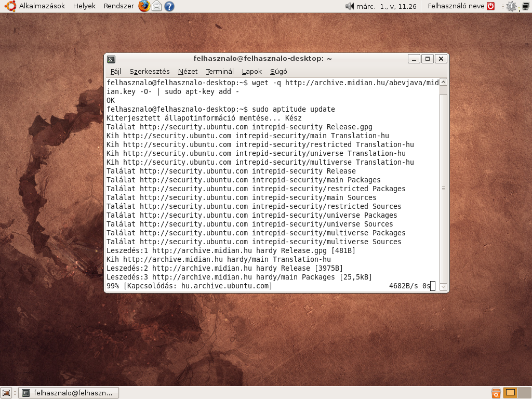Click the '99% [Kapcsolódás: hu.archive.ubuntu.com]' status

point(189,286)
